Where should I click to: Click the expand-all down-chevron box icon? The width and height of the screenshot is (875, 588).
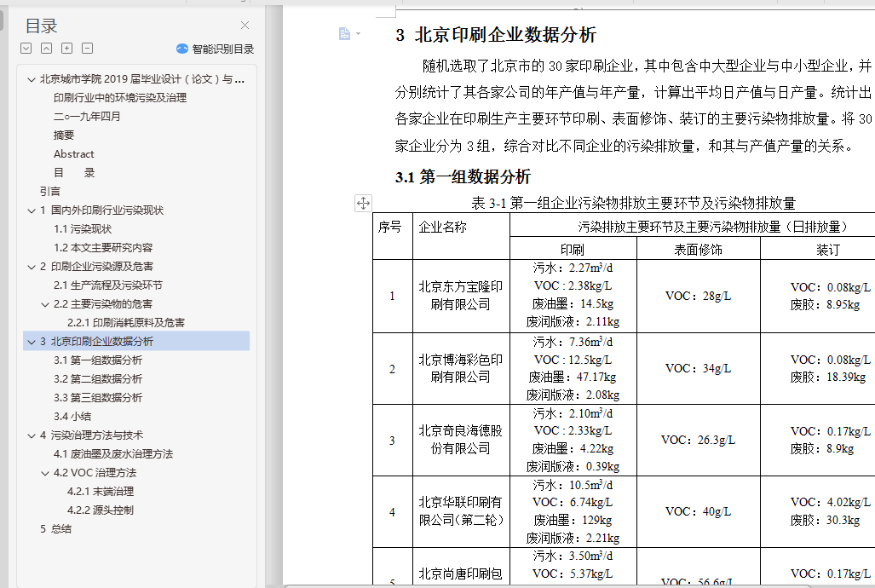(26, 49)
